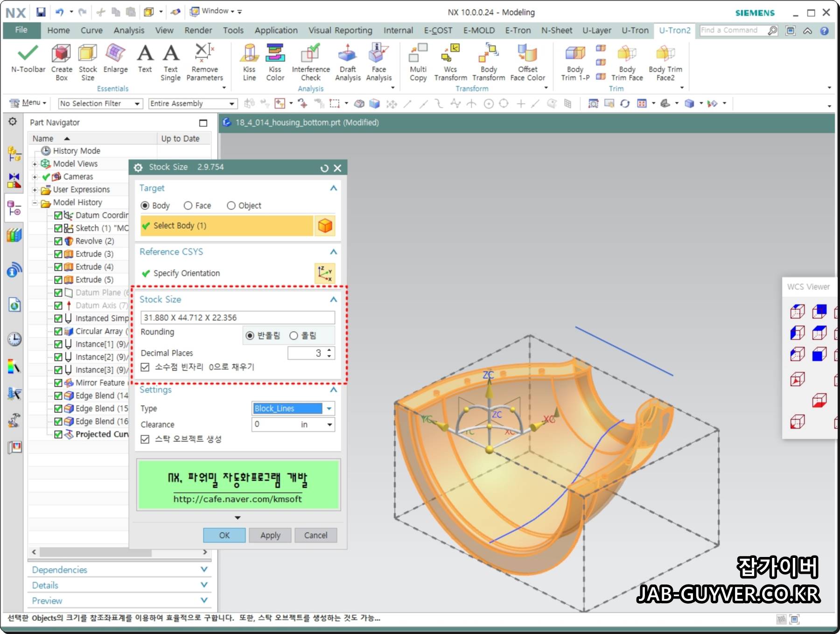Expand the Model Views tree node

(35, 164)
